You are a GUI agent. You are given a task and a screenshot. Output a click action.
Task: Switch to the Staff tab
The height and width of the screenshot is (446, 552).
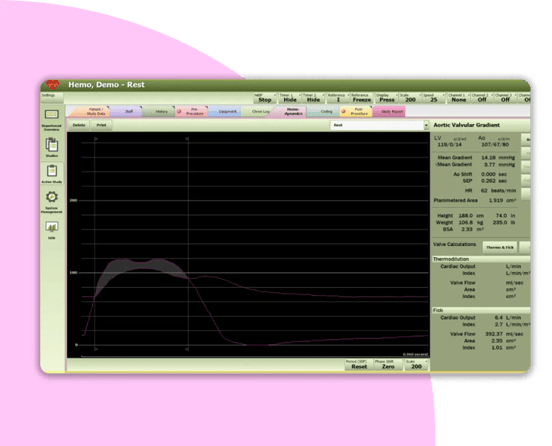(x=127, y=112)
